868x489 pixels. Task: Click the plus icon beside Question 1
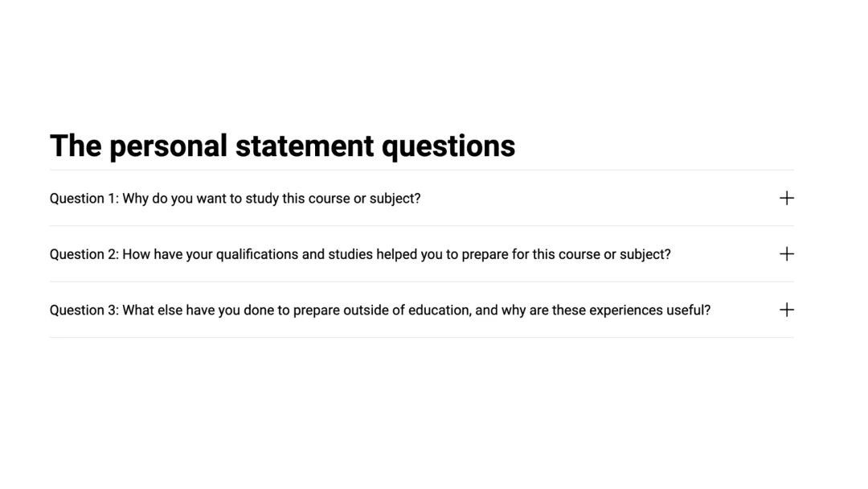tap(786, 198)
